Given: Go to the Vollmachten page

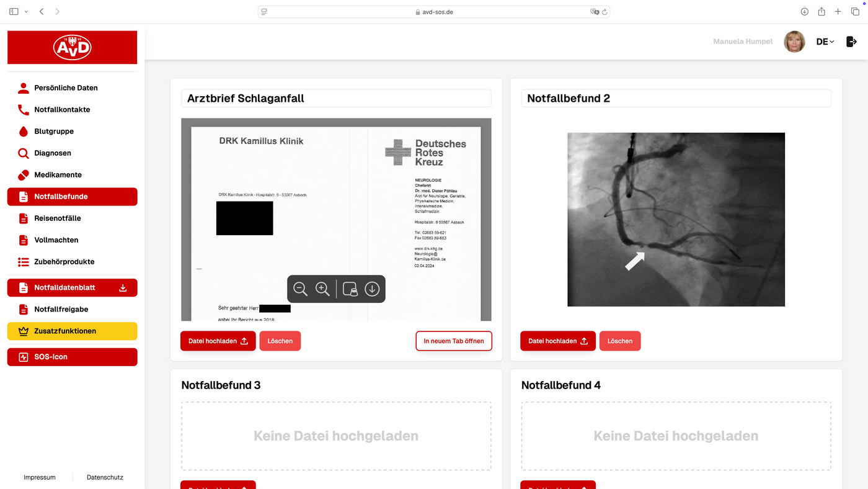Looking at the screenshot, I should coord(72,240).
